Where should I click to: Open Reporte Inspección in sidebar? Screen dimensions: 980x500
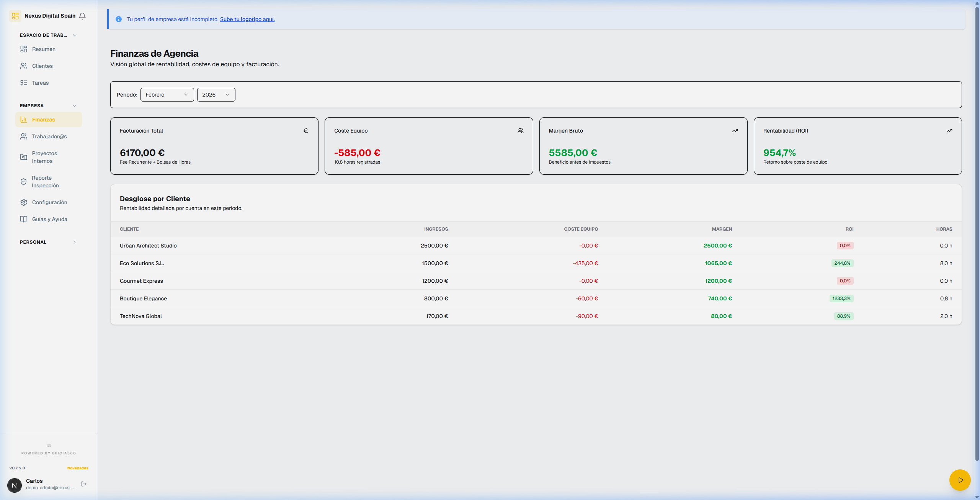click(45, 182)
